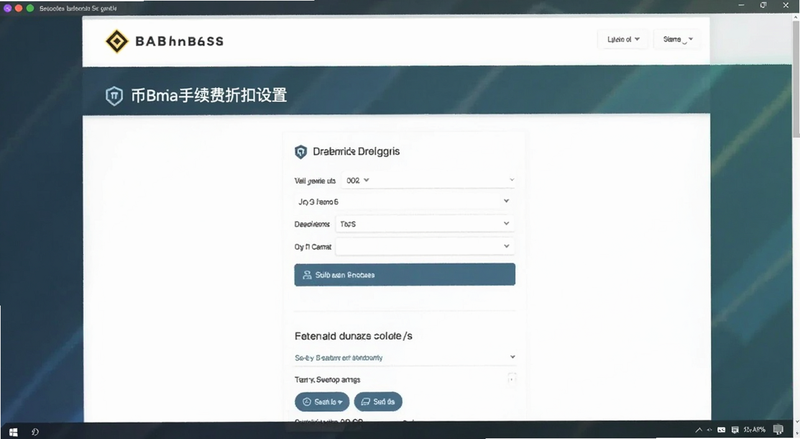
Task: Open the empty Oy fl Camat dropdown
Action: (x=425, y=247)
